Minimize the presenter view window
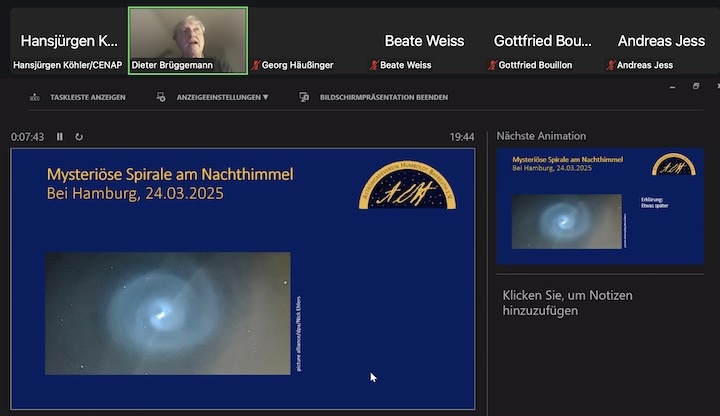The image size is (720, 416). (673, 87)
